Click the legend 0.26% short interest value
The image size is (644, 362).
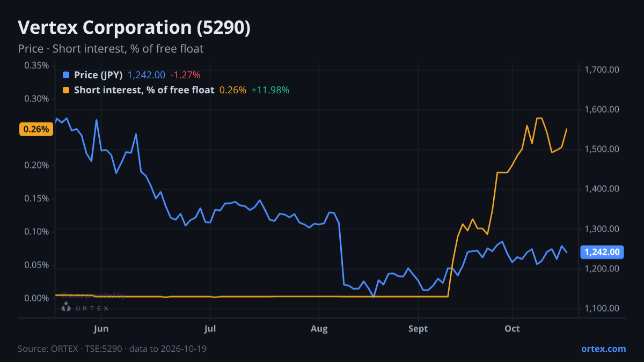coord(233,90)
